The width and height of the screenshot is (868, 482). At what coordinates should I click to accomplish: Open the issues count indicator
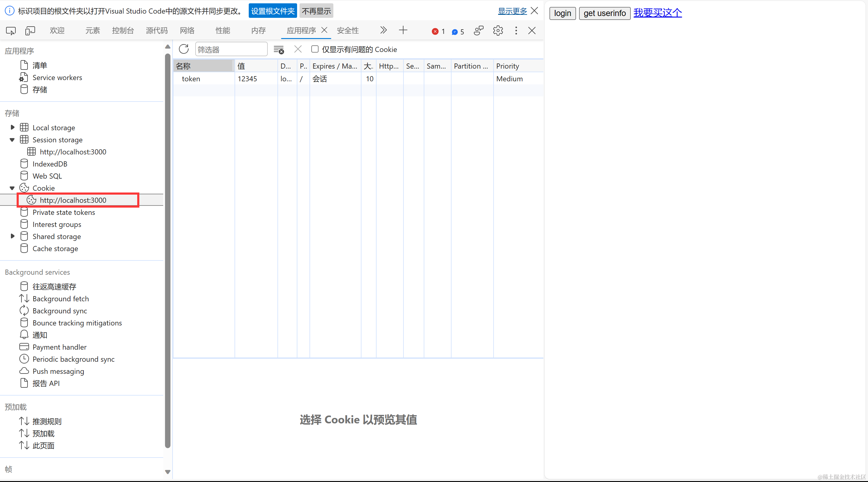pyautogui.click(x=458, y=32)
